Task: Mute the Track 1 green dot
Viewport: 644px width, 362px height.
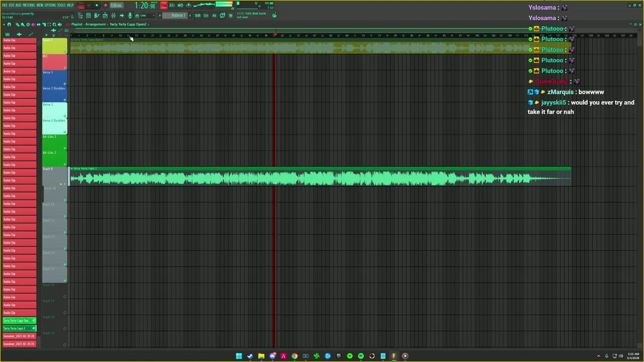Action: pyautogui.click(x=65, y=52)
